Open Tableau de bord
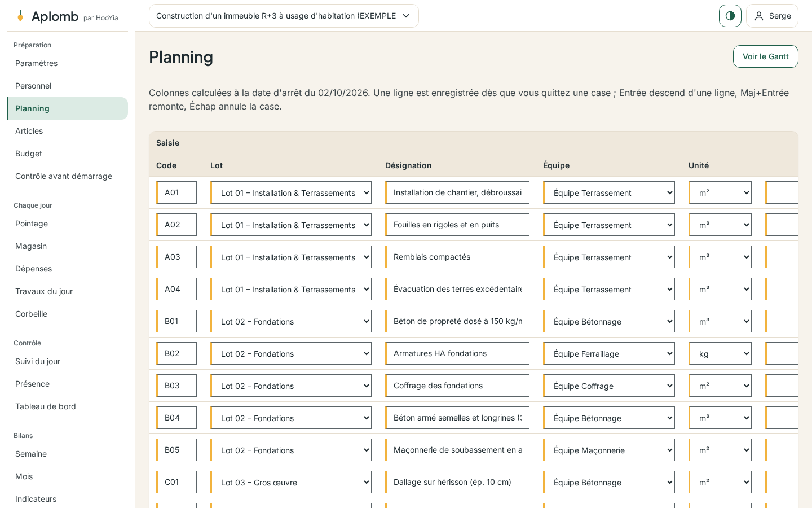This screenshot has height=508, width=812. (x=67, y=406)
